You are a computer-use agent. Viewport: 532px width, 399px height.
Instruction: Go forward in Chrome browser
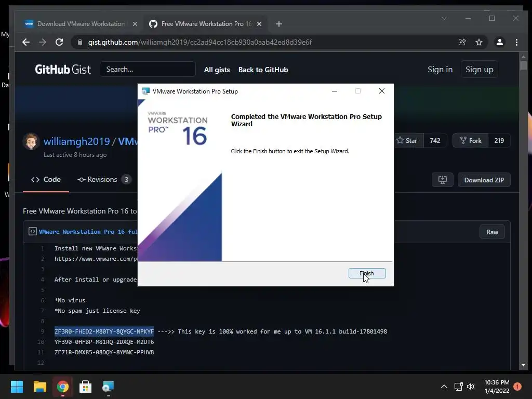click(x=43, y=42)
